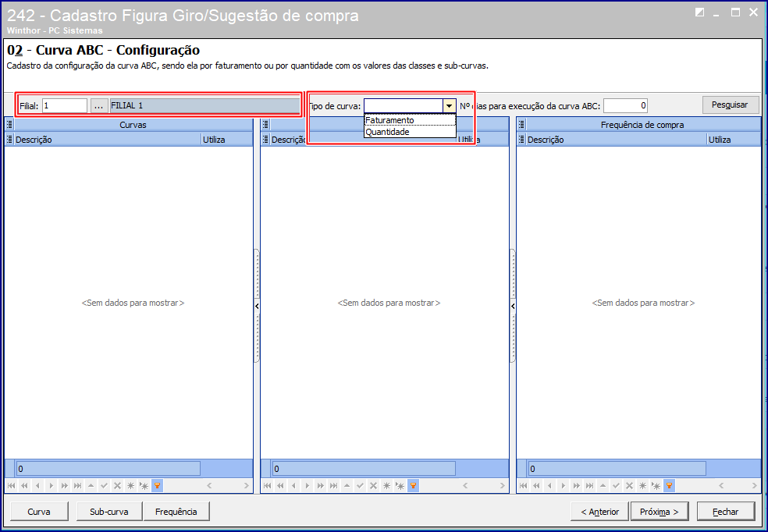
Task: Go to previous record in Frequência de compra navigator
Action: [550, 485]
